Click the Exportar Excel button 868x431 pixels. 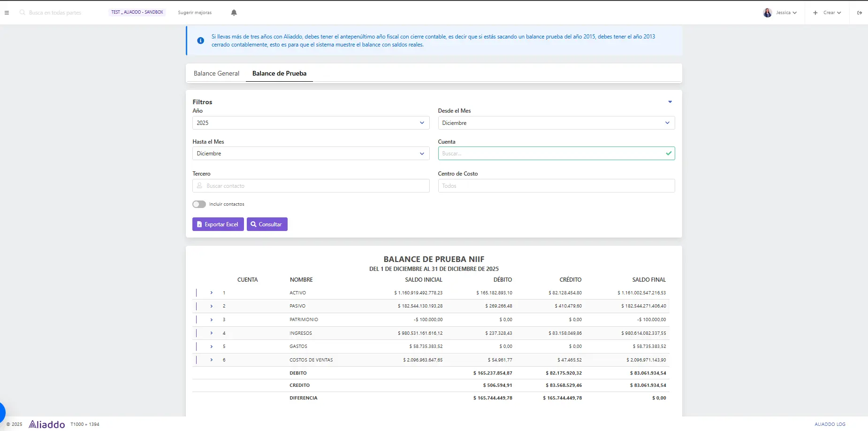pos(218,224)
